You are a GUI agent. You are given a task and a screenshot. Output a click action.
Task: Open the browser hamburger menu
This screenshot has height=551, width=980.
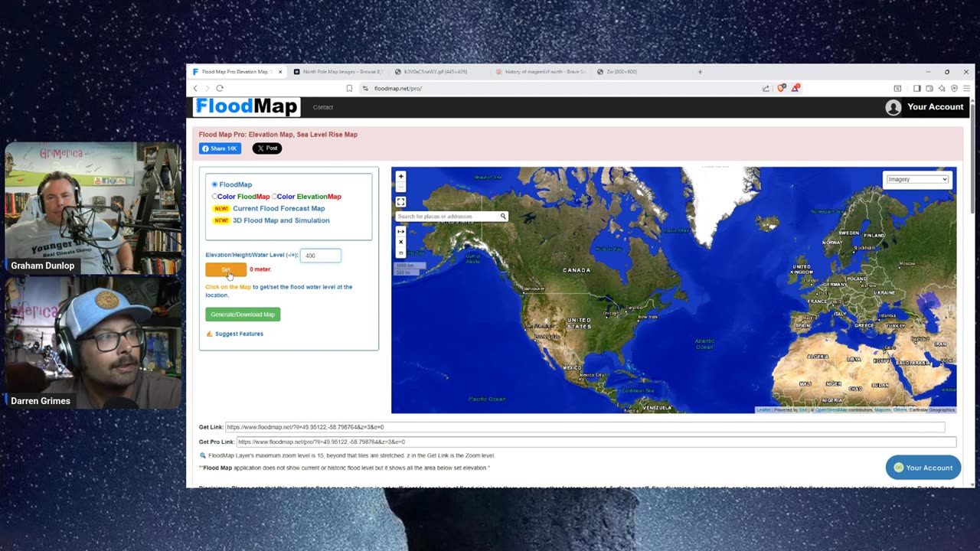coord(966,88)
